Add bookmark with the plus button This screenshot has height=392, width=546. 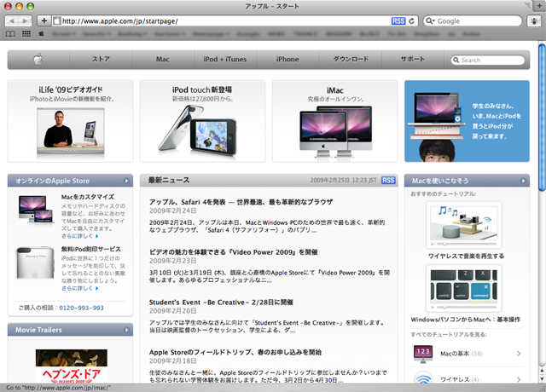pyautogui.click(x=44, y=20)
